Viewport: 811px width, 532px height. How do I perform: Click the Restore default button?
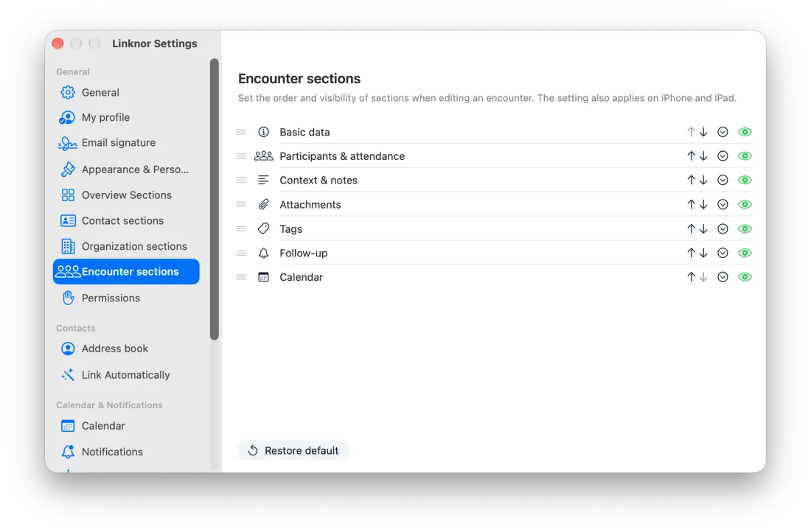click(293, 451)
